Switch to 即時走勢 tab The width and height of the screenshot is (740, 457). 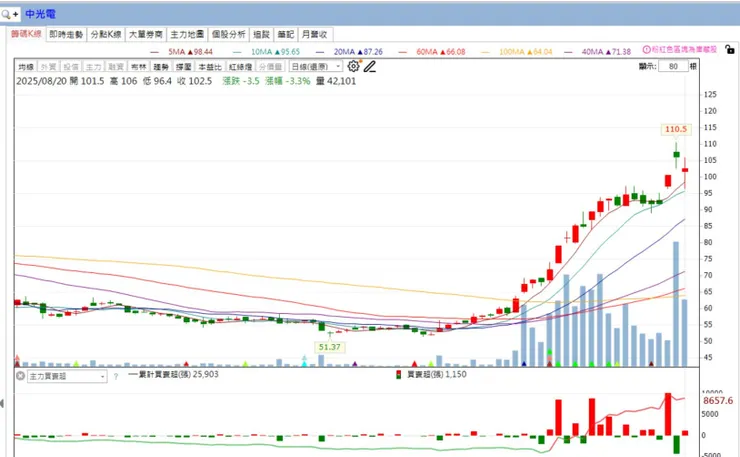click(x=66, y=34)
